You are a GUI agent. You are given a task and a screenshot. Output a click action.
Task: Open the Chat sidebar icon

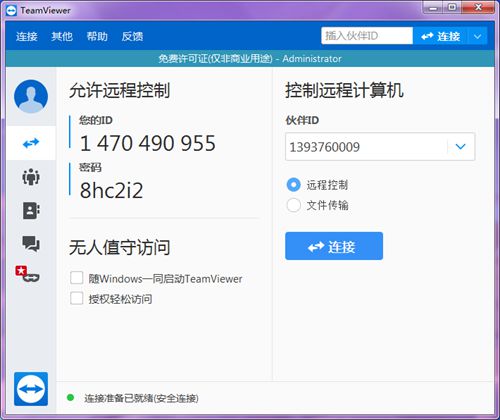coord(31,244)
